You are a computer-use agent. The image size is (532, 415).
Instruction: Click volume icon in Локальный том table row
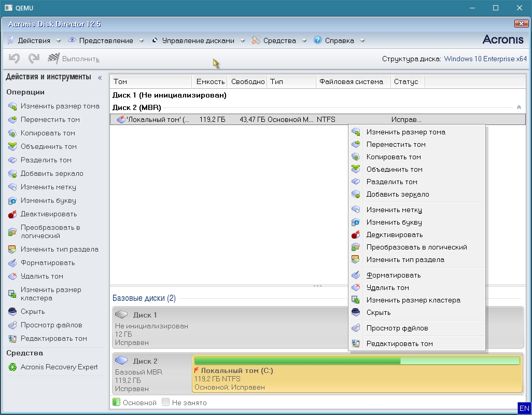coord(121,119)
